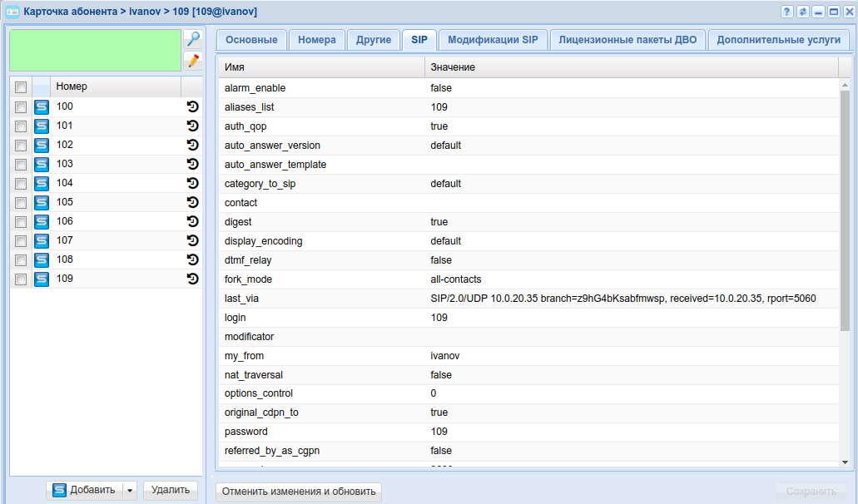Check the box for number 102
The width and height of the screenshot is (858, 504).
pyautogui.click(x=21, y=146)
